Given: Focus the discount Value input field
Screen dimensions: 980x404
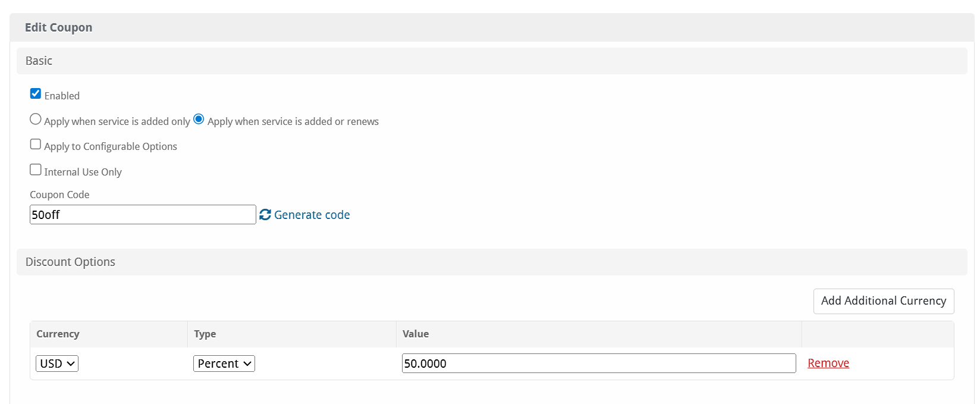Looking at the screenshot, I should pyautogui.click(x=598, y=364).
